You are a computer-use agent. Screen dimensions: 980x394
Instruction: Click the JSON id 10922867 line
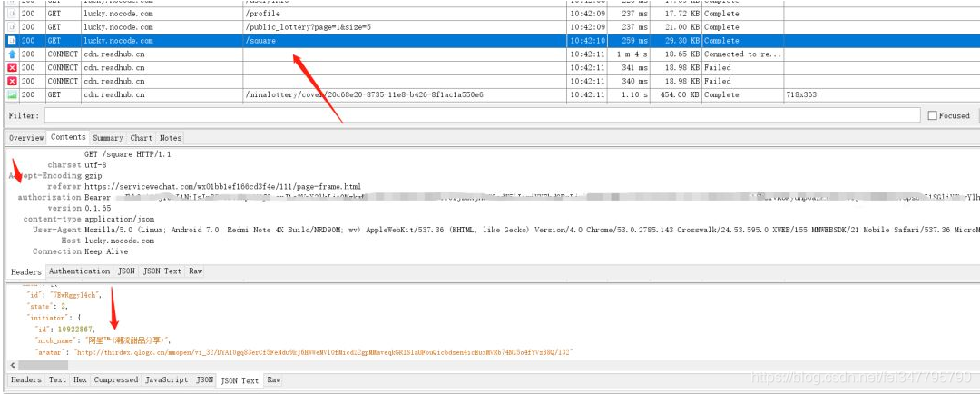click(x=65, y=329)
